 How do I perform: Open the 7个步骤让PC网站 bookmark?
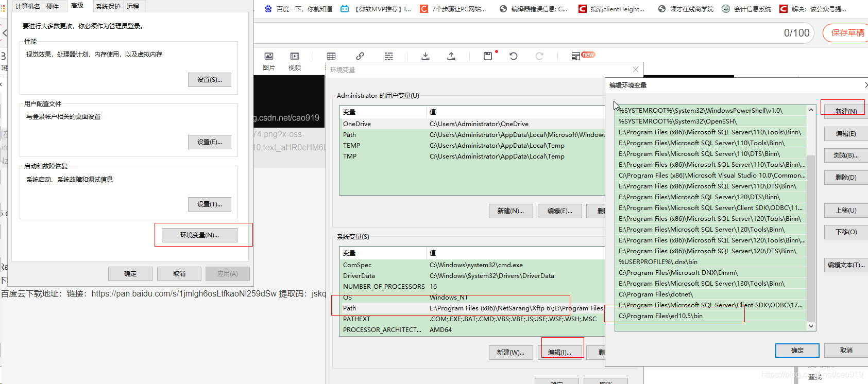(453, 9)
